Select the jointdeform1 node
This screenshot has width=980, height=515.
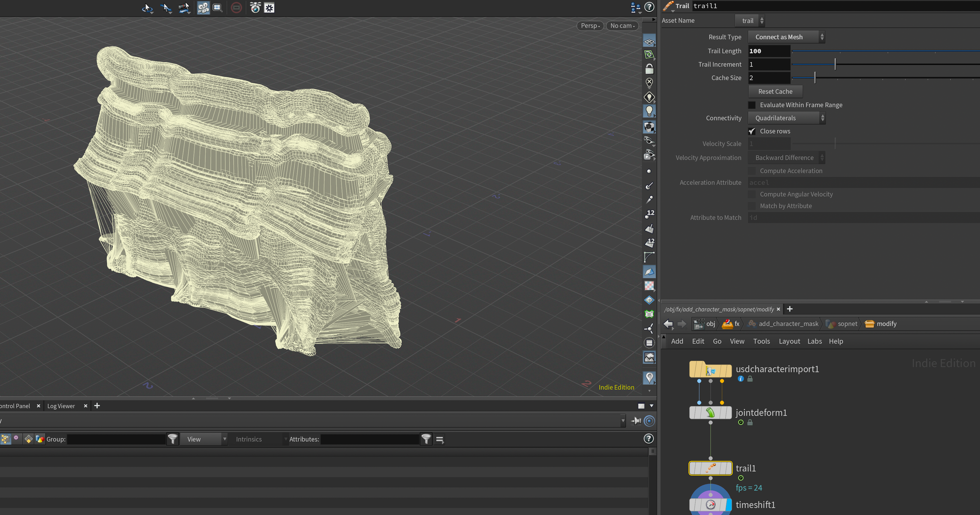click(x=710, y=413)
